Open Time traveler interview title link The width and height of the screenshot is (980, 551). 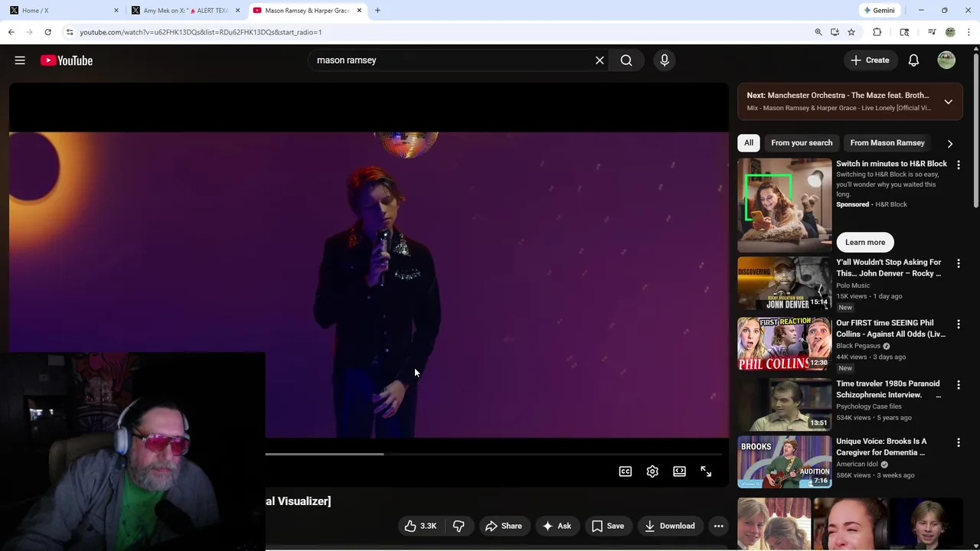pyautogui.click(x=888, y=389)
